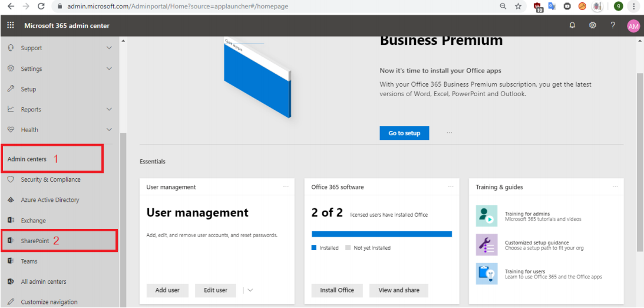
Task: Click the Get apps illustration
Action: 257,78
